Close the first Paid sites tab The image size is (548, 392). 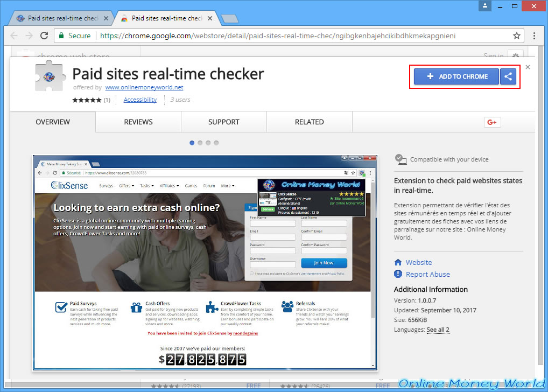[106, 18]
